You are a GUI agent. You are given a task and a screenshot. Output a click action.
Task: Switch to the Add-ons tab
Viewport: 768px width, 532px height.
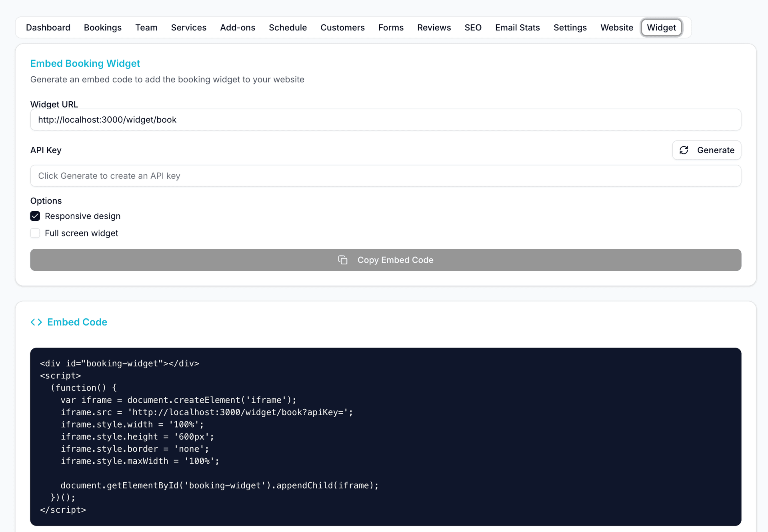pos(238,27)
